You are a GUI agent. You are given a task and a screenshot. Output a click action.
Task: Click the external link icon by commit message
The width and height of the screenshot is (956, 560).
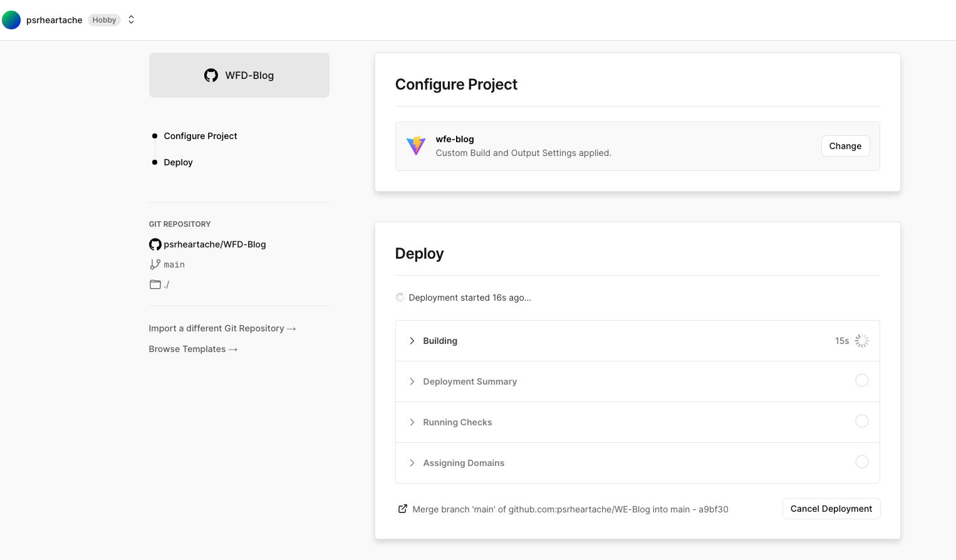(x=403, y=509)
